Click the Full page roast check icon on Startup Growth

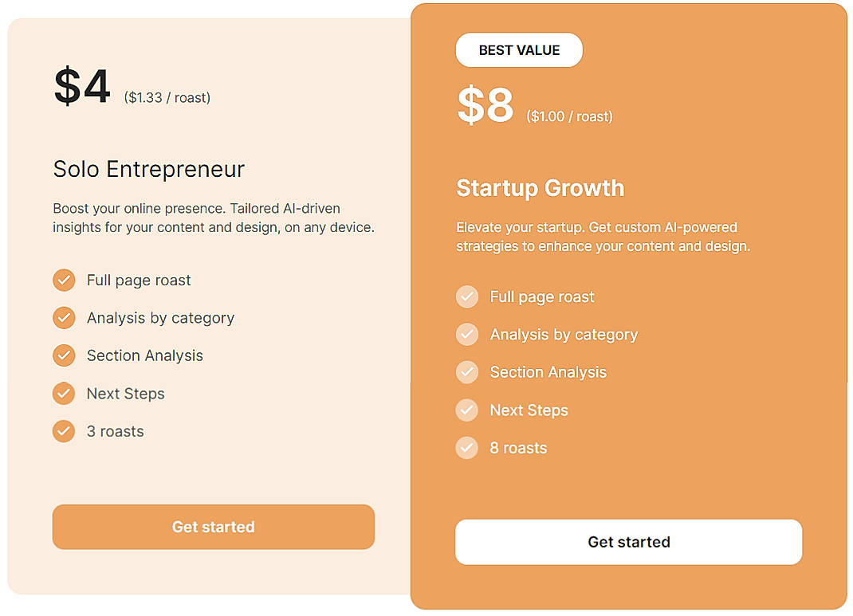(467, 296)
